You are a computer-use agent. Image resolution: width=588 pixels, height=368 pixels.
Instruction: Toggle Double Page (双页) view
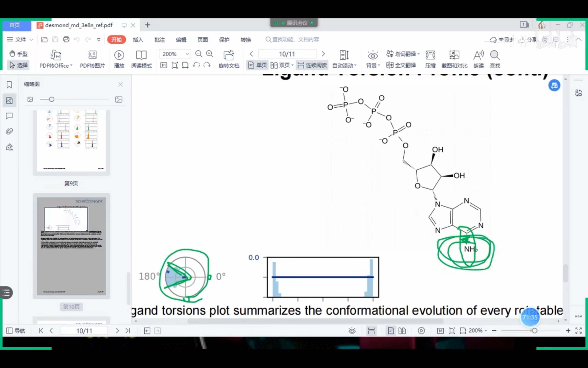point(282,65)
